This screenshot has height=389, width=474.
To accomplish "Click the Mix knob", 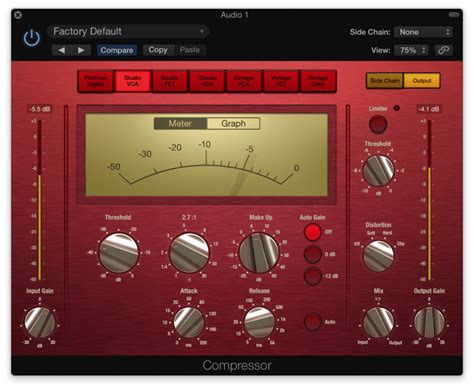I will click(378, 322).
